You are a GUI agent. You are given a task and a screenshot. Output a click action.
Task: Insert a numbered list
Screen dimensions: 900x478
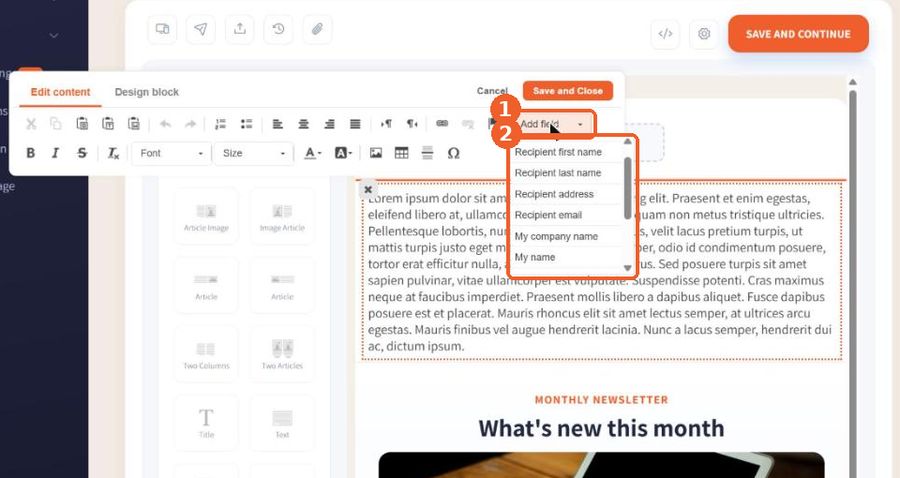tap(220, 124)
